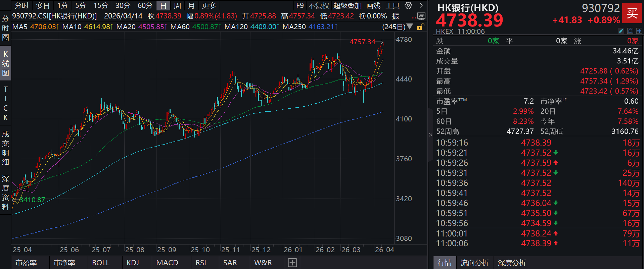Set price alert with bell icon
The image size is (644, 269).
tap(630, 31)
